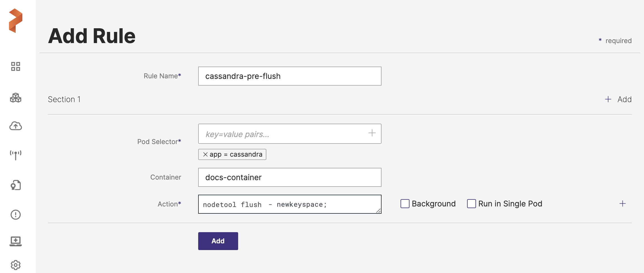The image size is (644, 273).
Task: Remove the app = cassandra selector tag
Action: tap(205, 154)
